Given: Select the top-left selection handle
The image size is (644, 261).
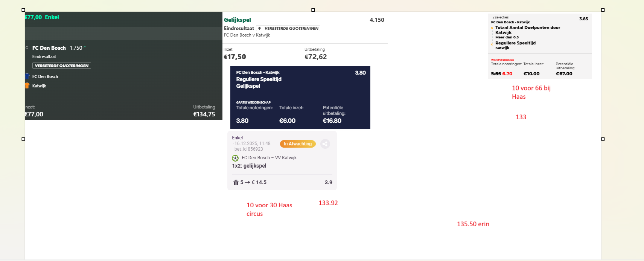Looking at the screenshot, I should [x=23, y=10].
